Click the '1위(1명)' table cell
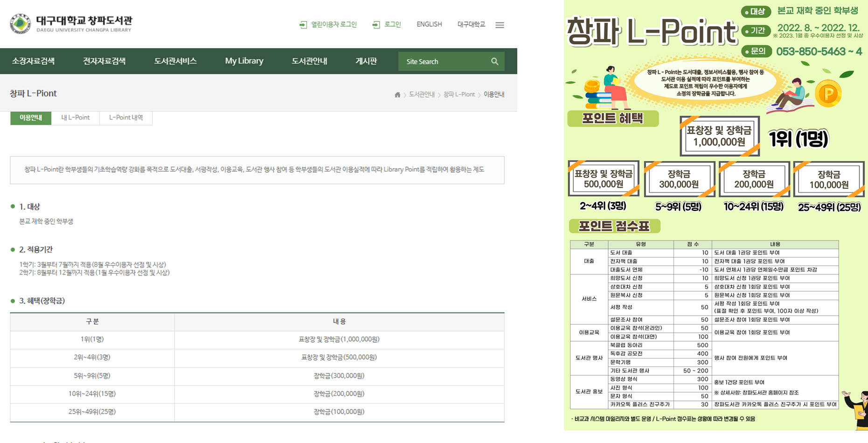868x443 pixels. coord(92,339)
